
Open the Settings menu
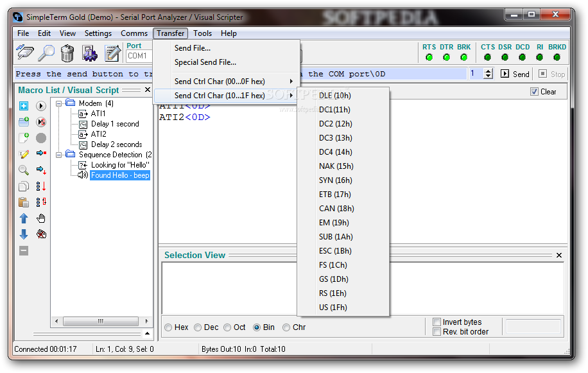point(98,33)
